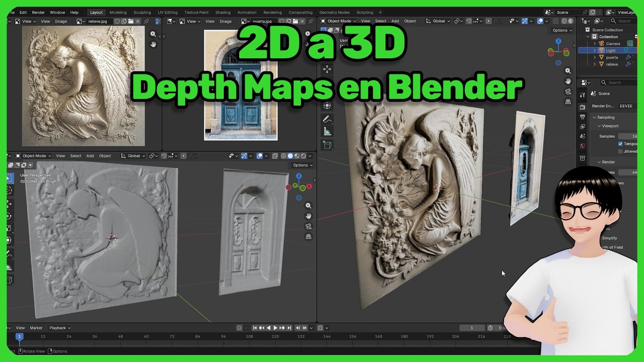Image resolution: width=644 pixels, height=362 pixels.
Task: Switch perspective/orthographic grid icon in right viewport
Action: tap(568, 102)
